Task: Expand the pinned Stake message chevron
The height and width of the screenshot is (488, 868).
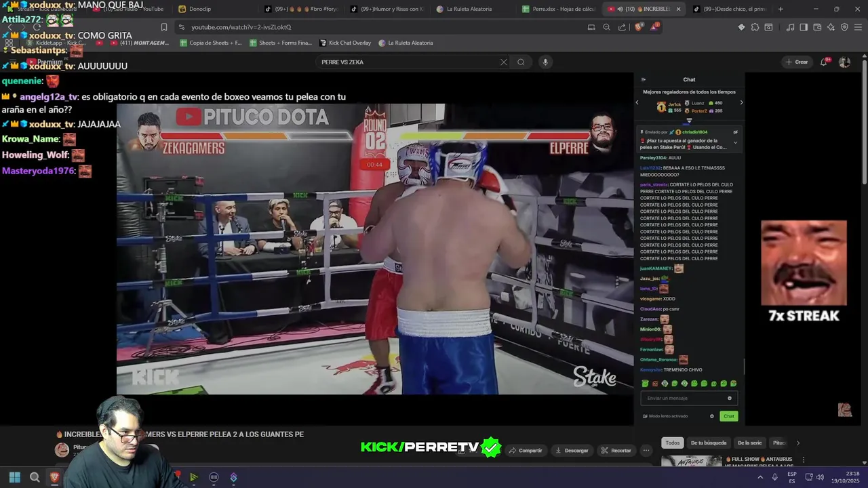Action: coord(735,142)
